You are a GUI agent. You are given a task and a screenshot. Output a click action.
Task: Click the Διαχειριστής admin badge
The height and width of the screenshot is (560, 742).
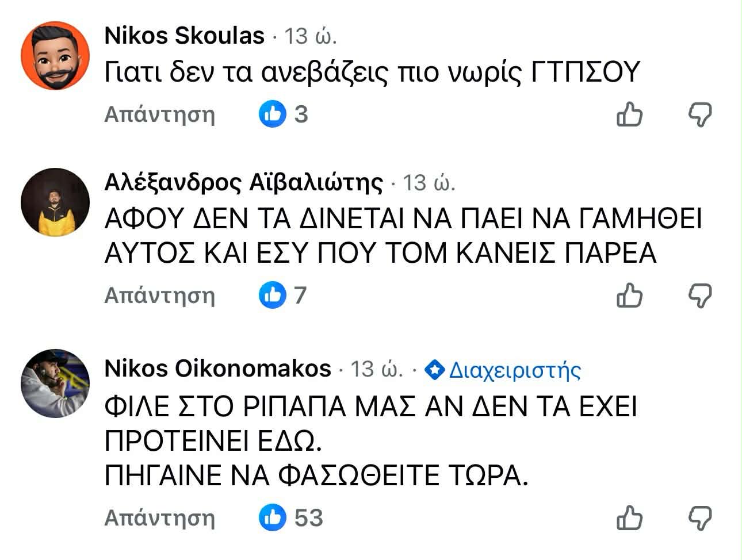click(x=503, y=370)
